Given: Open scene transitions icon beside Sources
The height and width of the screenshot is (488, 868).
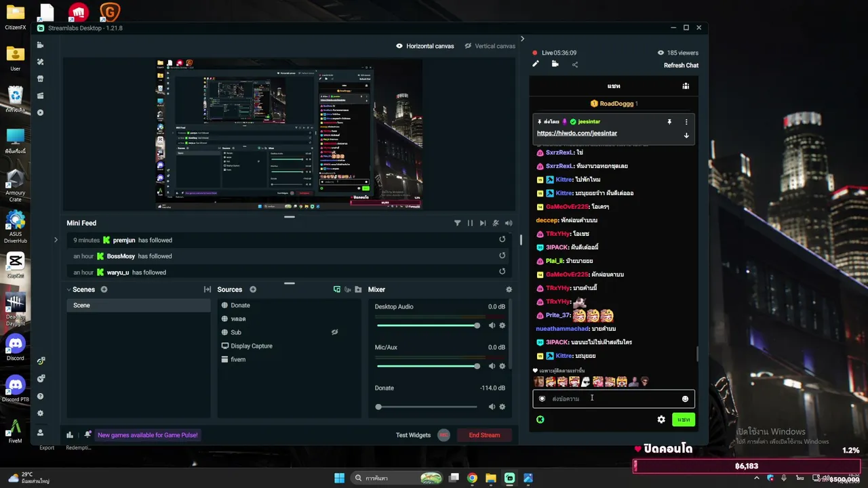Looking at the screenshot, I should (x=208, y=289).
